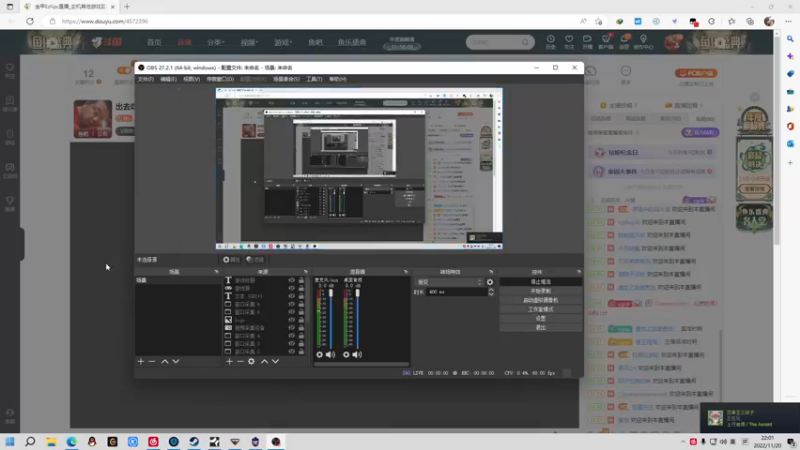Click 启动虚拟摄像机 virtual camera button
Image resolution: width=800 pixels, height=450 pixels.
point(541,300)
